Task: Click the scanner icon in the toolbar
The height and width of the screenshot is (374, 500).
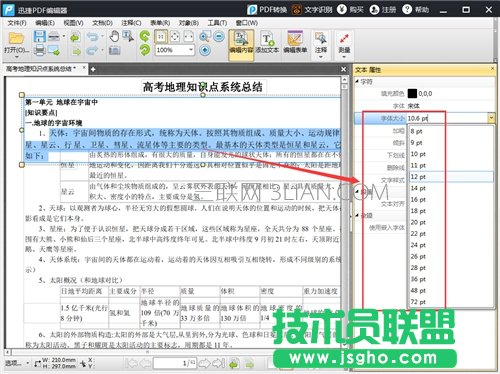Action: [x=54, y=36]
